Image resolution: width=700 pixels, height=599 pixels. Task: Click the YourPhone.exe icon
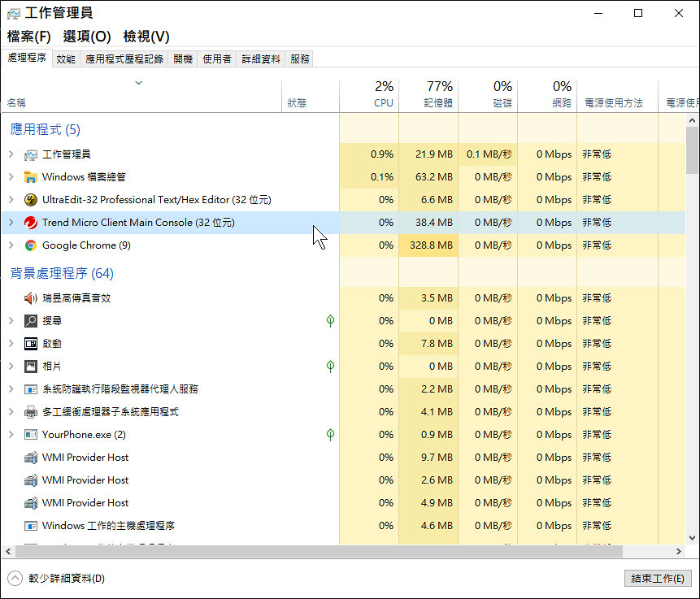[30, 435]
